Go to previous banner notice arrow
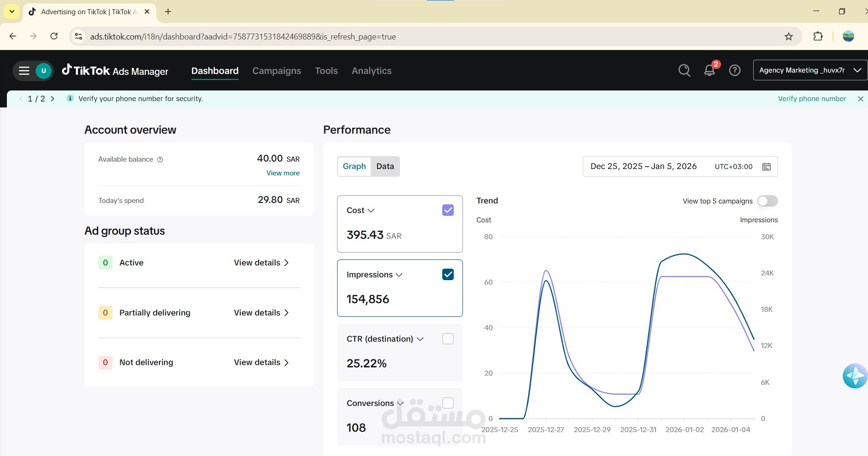 [x=21, y=99]
